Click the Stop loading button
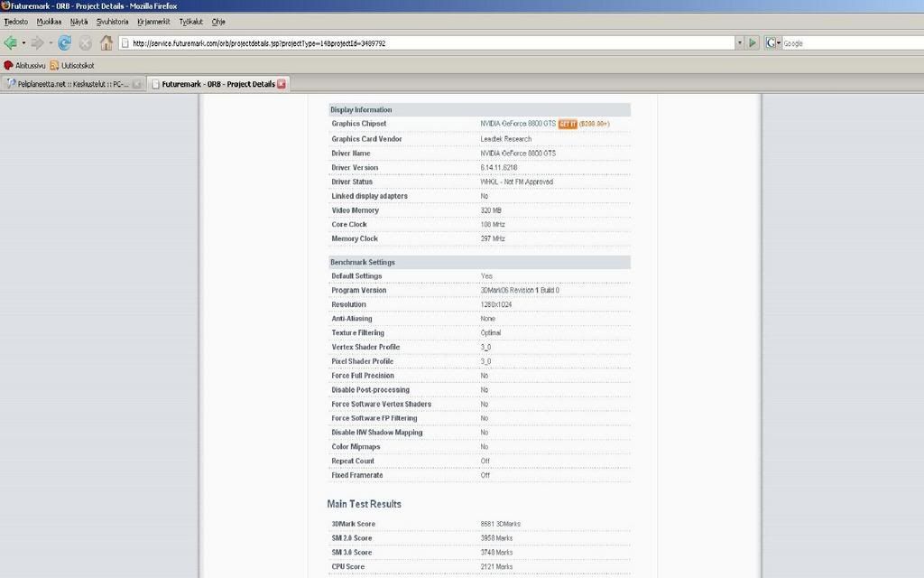 click(x=86, y=42)
